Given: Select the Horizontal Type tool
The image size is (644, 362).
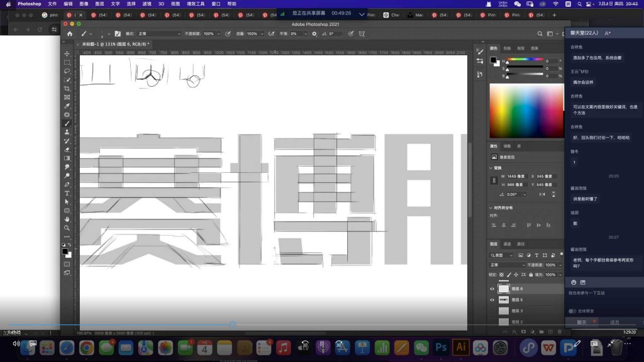Looking at the screenshot, I should pyautogui.click(x=67, y=194).
